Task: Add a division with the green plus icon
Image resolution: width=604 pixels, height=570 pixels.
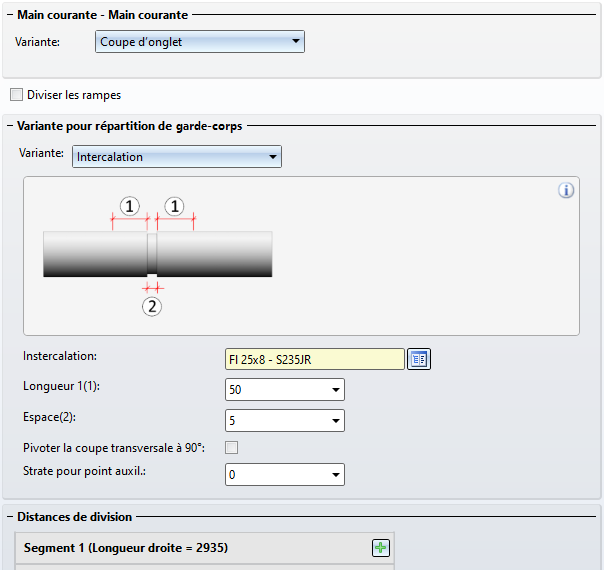Action: (x=381, y=548)
